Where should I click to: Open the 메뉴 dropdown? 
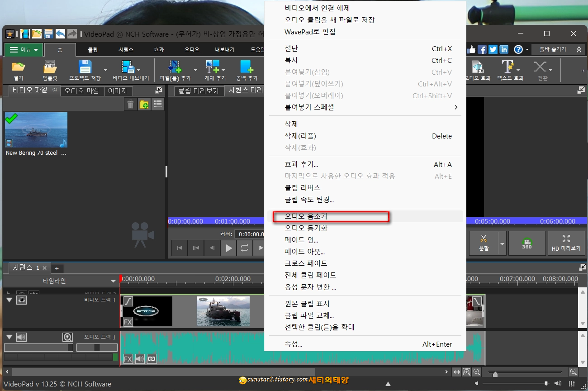[x=24, y=49]
